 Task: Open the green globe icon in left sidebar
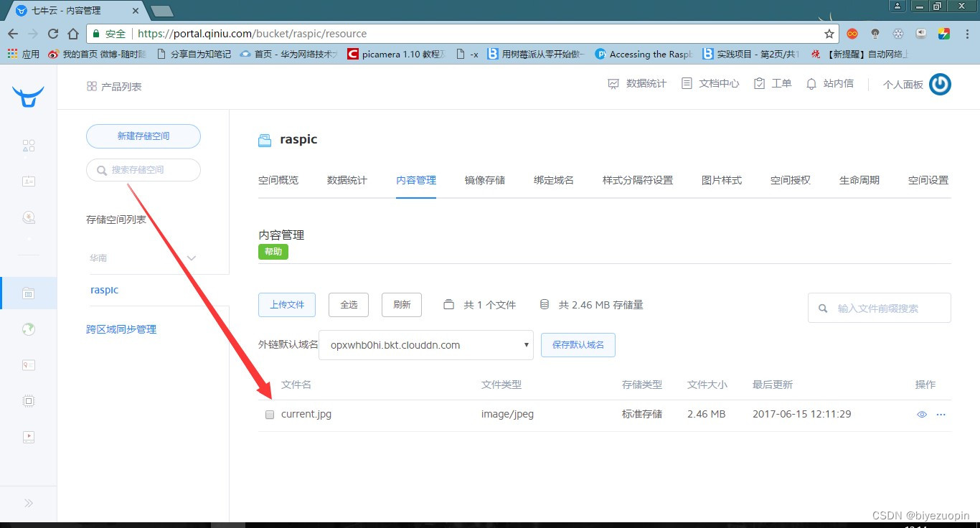click(29, 329)
